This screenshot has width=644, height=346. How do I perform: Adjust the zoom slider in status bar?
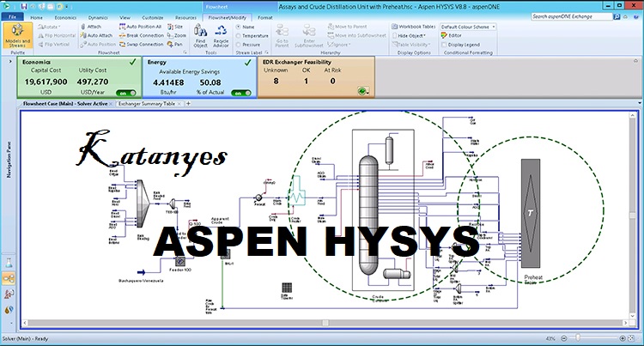coord(578,337)
